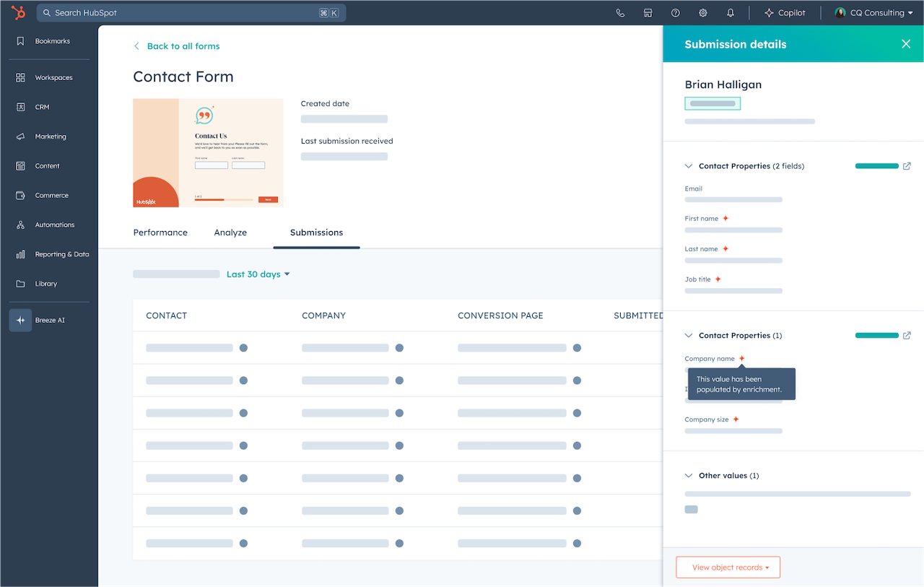Image resolution: width=924 pixels, height=587 pixels.
Task: Open the View object records menu
Action: click(728, 567)
